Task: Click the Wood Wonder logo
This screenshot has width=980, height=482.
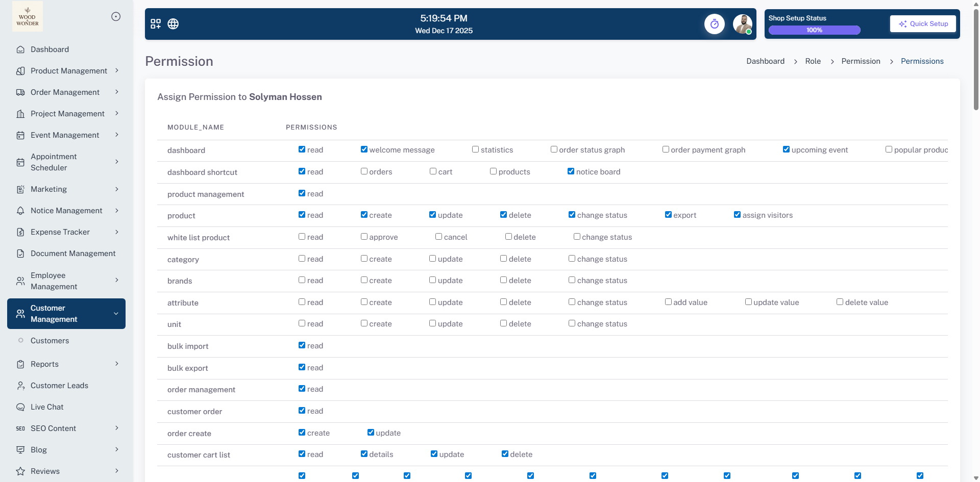Action: click(x=28, y=17)
